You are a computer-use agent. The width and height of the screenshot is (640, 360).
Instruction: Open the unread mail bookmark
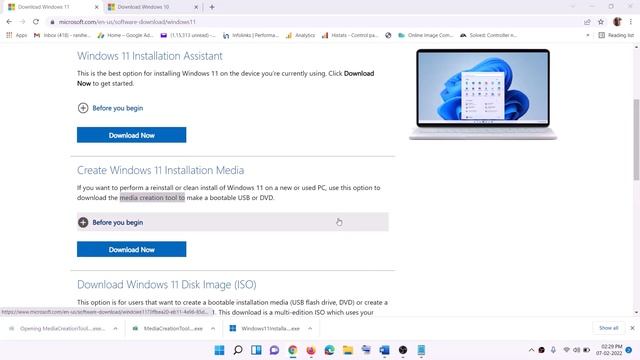[x=188, y=36]
